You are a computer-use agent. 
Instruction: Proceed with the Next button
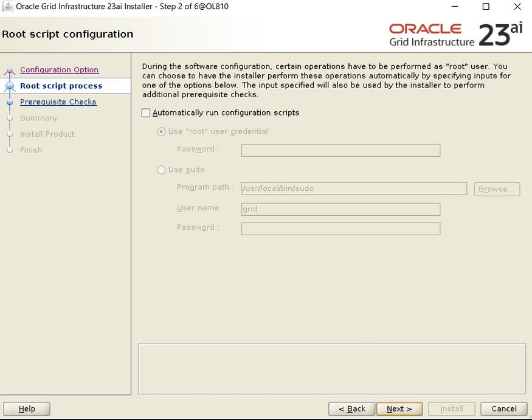[x=399, y=409]
